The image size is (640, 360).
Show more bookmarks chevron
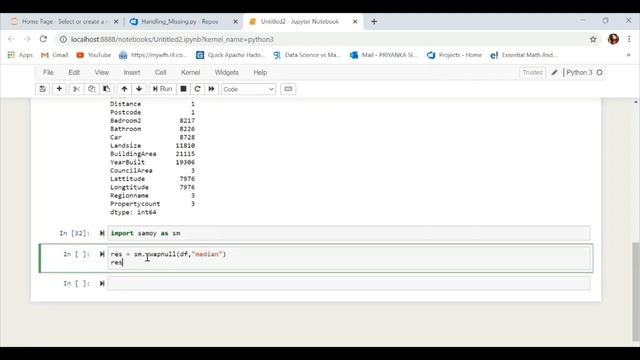(629, 55)
